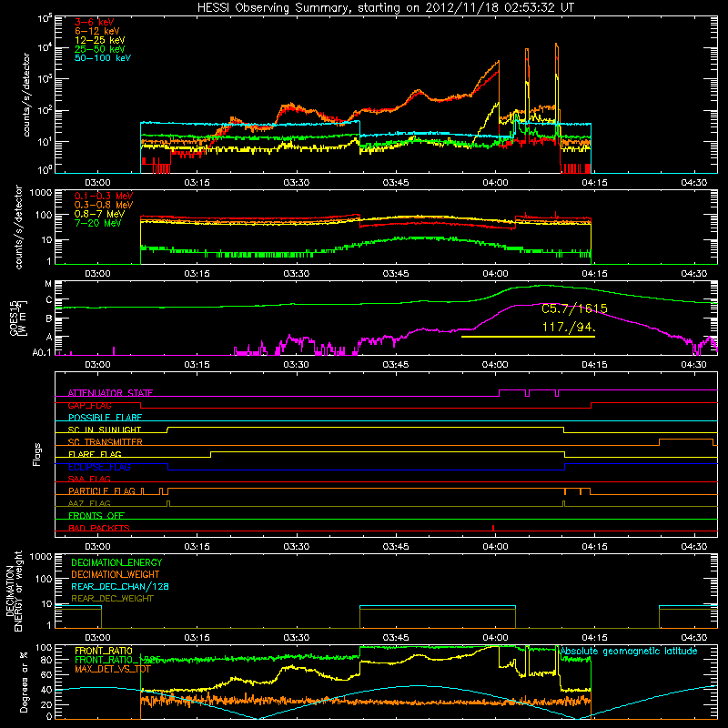Click the 'AAZ_FLAG' label
This screenshot has height=728, width=728.
89,503
